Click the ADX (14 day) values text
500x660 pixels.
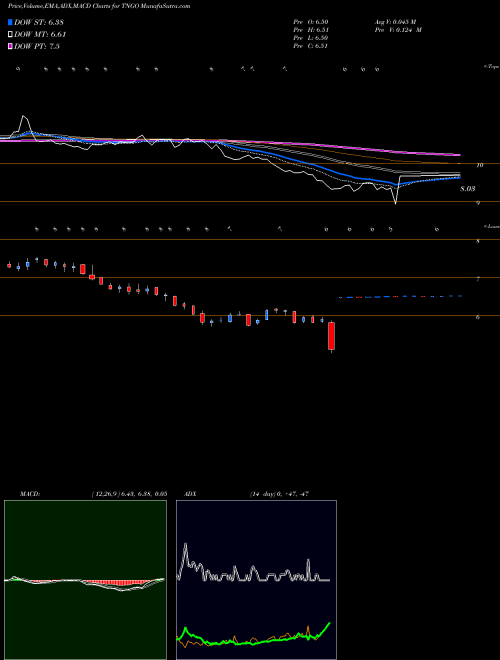click(x=279, y=494)
